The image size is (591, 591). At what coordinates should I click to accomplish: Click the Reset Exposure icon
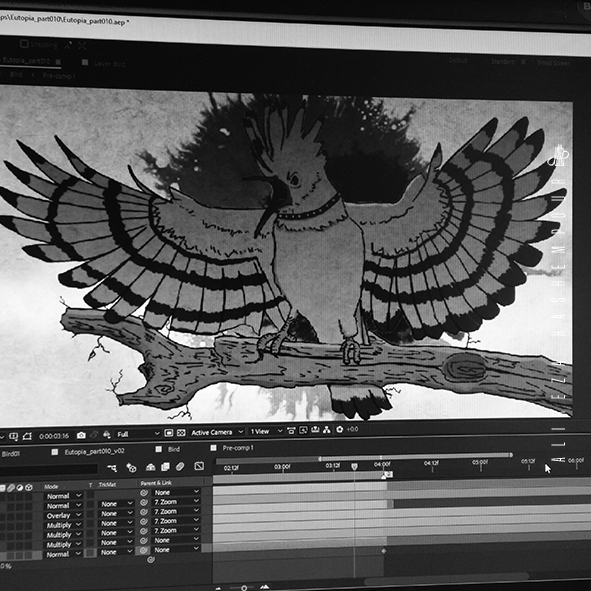(339, 429)
